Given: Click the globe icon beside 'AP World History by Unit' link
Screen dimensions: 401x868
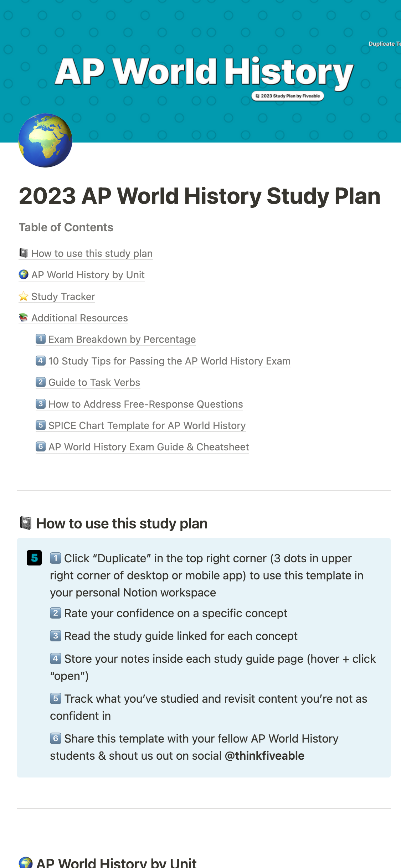Looking at the screenshot, I should [24, 275].
